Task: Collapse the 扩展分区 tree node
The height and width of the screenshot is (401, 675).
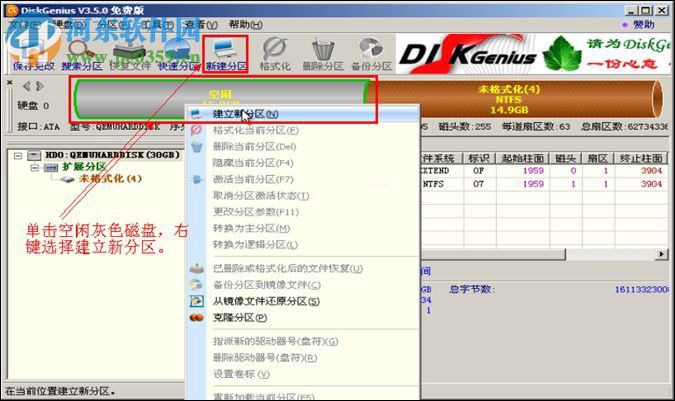Action: (x=34, y=167)
